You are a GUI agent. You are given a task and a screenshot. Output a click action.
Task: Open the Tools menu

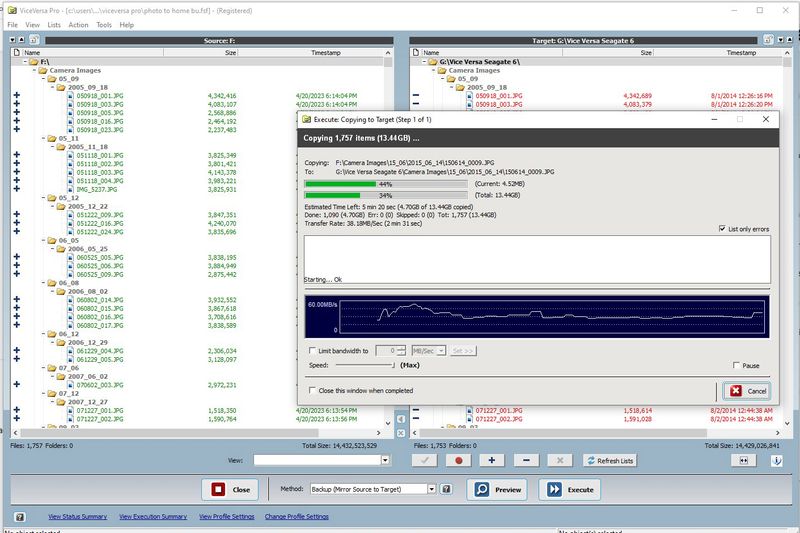point(104,24)
